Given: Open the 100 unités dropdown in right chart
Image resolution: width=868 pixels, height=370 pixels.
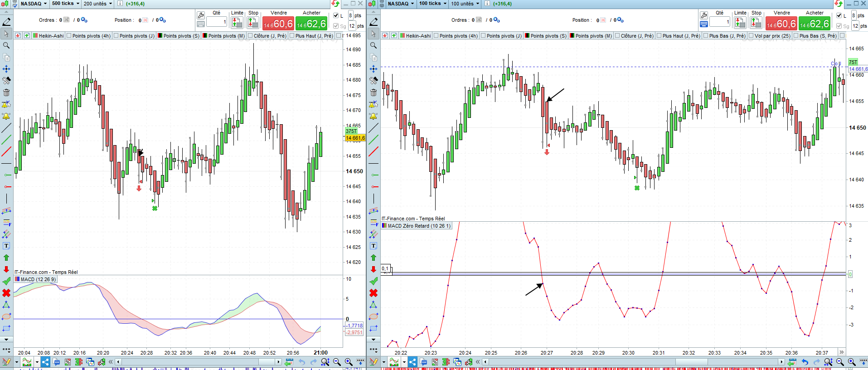Looking at the screenshot, I should pos(465,4).
